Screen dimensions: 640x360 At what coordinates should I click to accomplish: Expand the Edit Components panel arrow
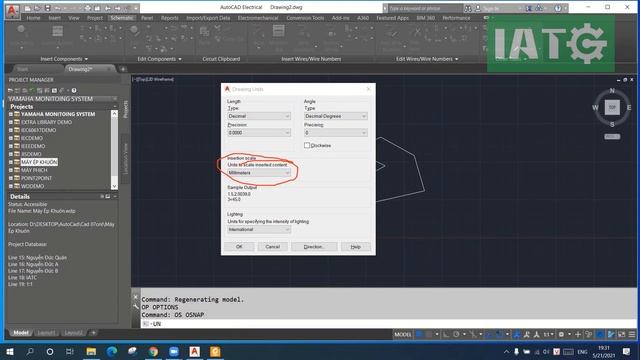pyautogui.click(x=180, y=59)
